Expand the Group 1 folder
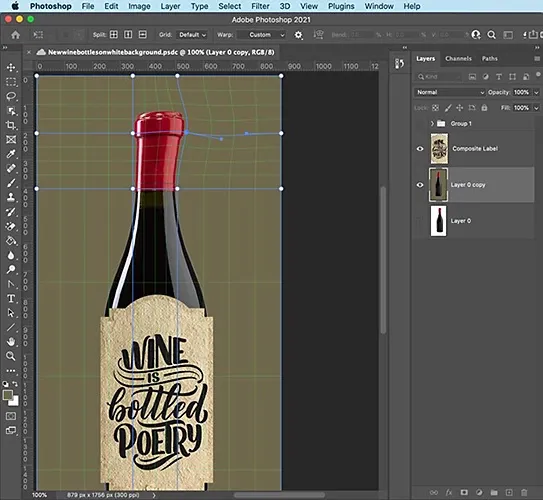This screenshot has width=543, height=500. tap(432, 123)
